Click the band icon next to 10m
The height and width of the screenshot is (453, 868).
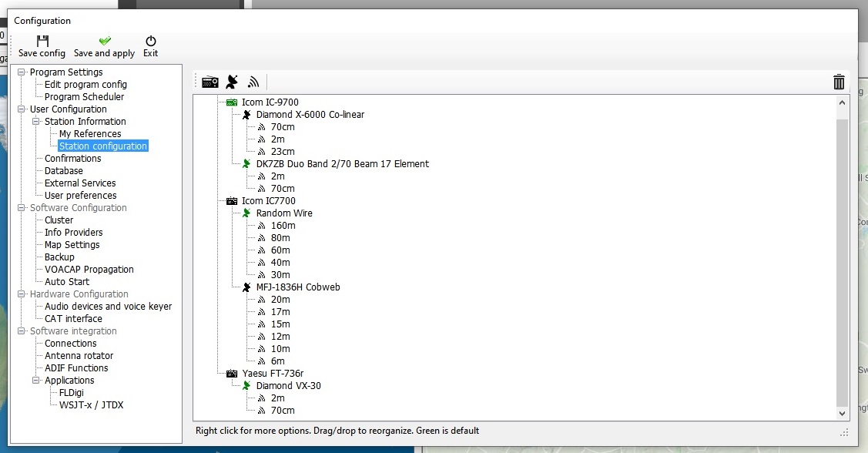click(x=262, y=349)
